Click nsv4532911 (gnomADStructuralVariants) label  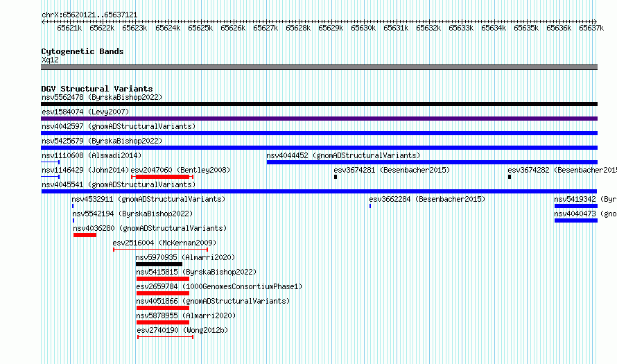[x=148, y=199]
